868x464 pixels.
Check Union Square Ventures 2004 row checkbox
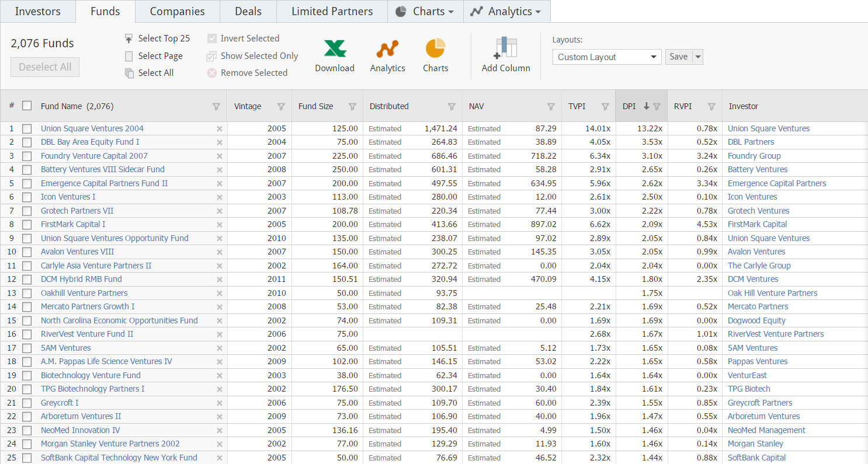click(27, 128)
